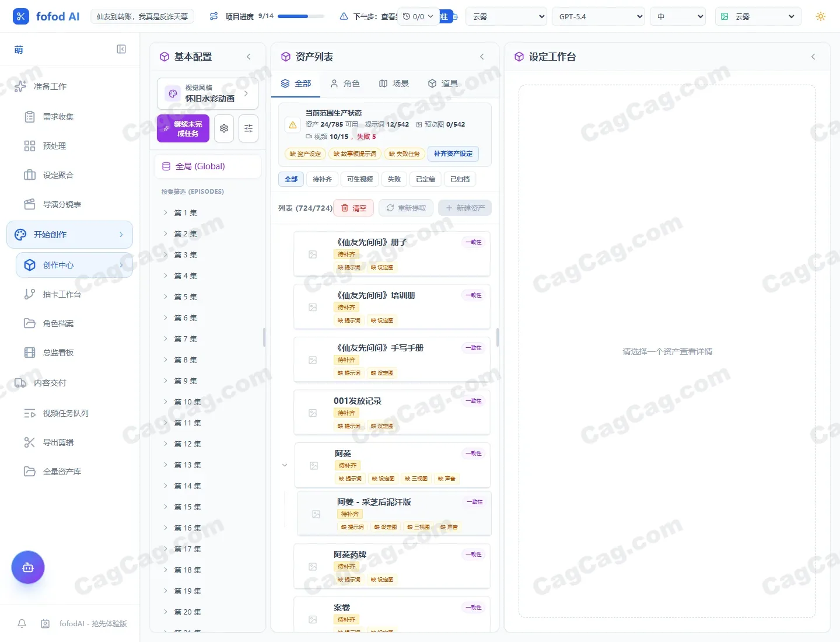The width and height of the screenshot is (840, 642).
Task: Click the fofod AI logo icon
Action: [21, 16]
